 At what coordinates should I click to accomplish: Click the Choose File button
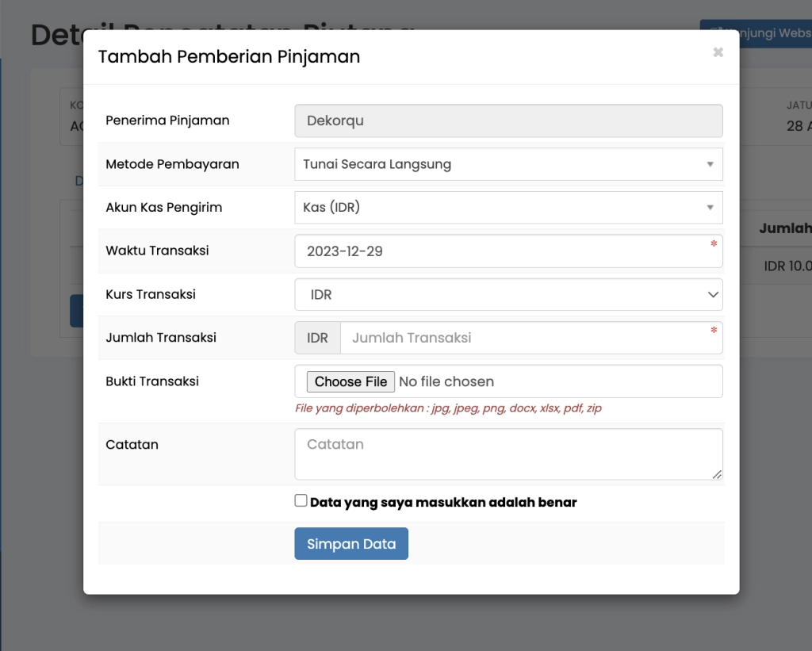click(x=350, y=382)
